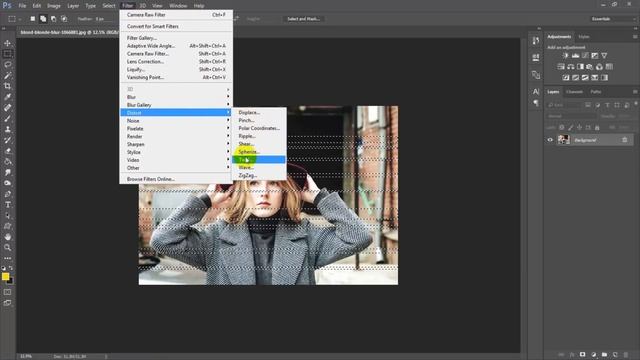Select the Clone Stamp tool
Viewport: 640px width, 360px height.
pyautogui.click(x=7, y=129)
